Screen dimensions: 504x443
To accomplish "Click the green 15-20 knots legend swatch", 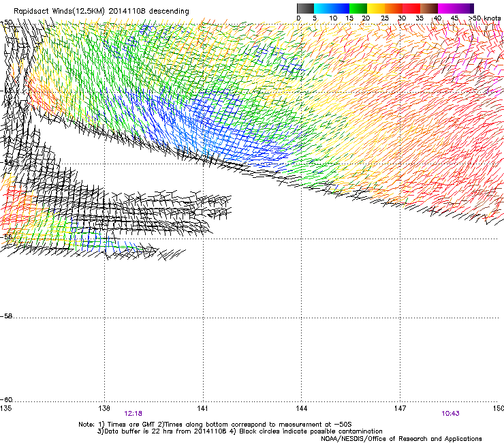I will click(358, 8).
